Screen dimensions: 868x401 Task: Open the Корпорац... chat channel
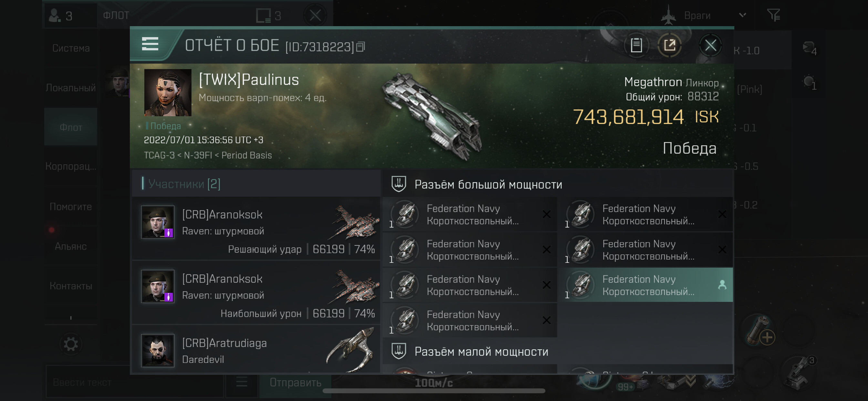click(71, 166)
